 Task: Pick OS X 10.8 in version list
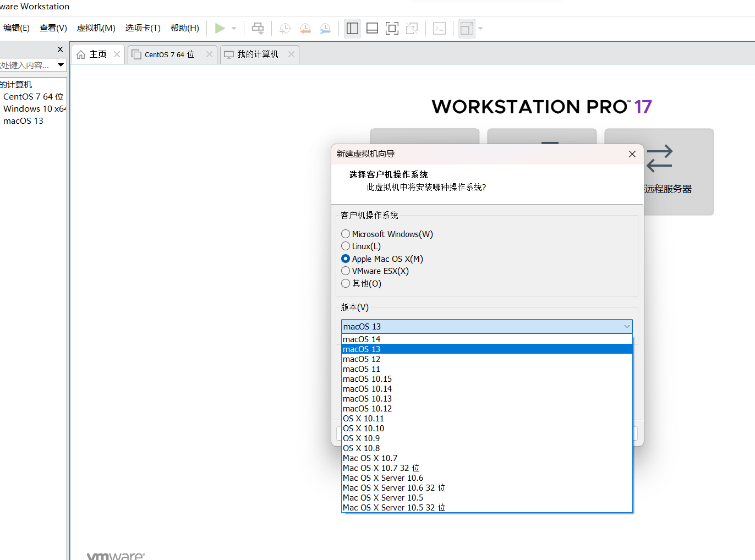(x=487, y=448)
